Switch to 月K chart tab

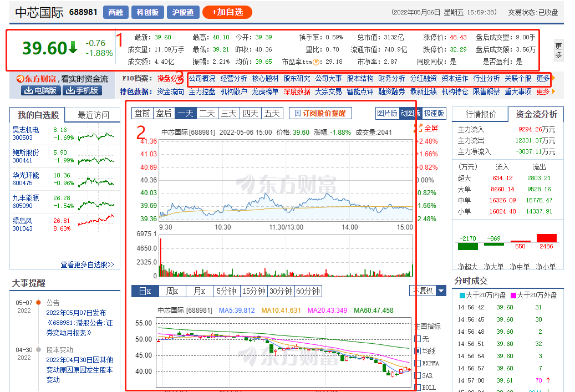pos(200,291)
